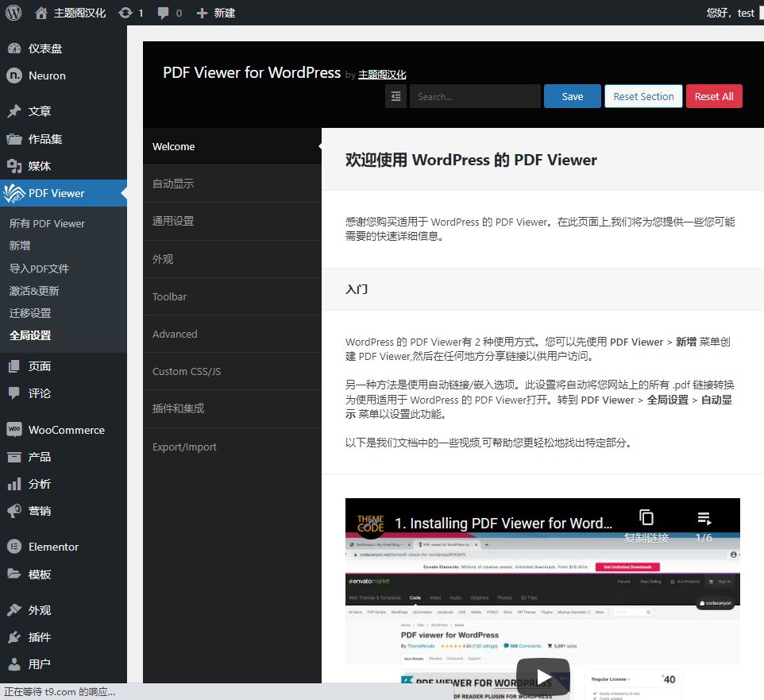Viewport: 764px width, 700px height.
Task: Open 作品集 folder icon
Action: click(x=14, y=139)
